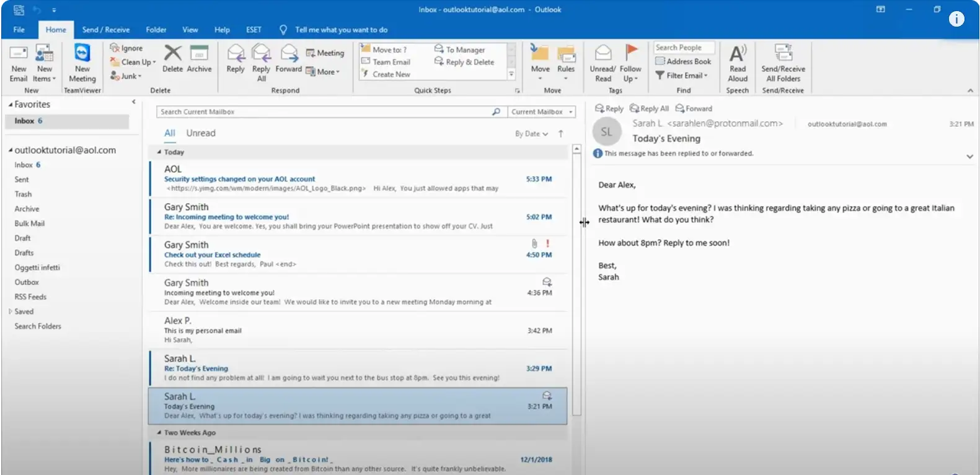Start Read Aloud speech
980x475 pixels.
738,63
